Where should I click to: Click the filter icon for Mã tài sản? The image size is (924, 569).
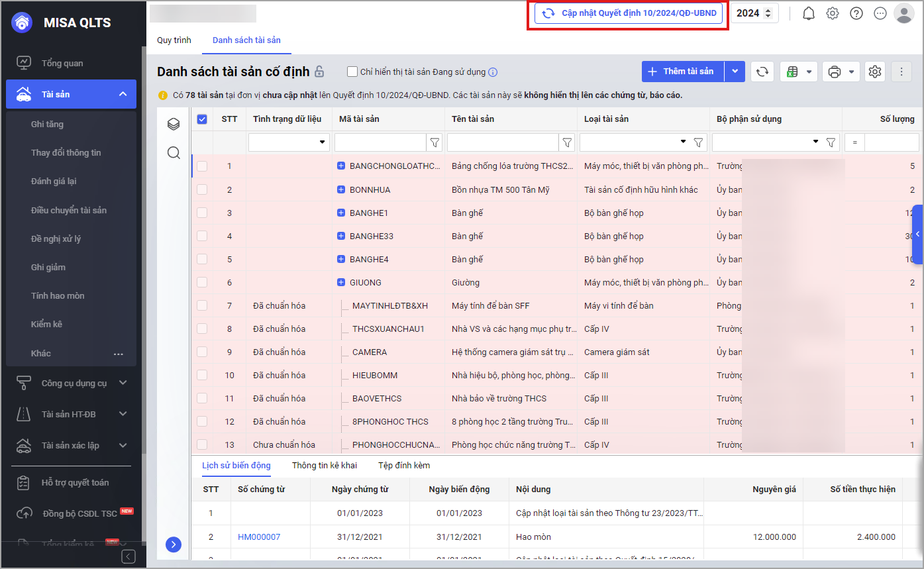pos(435,142)
